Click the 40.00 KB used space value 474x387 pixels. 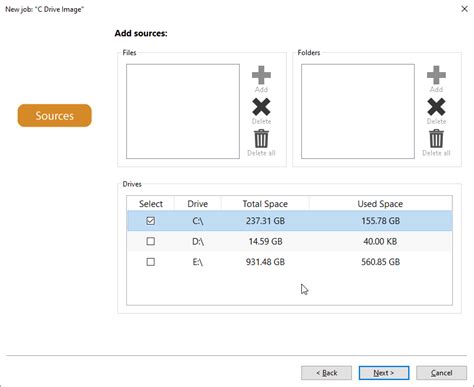pos(380,241)
